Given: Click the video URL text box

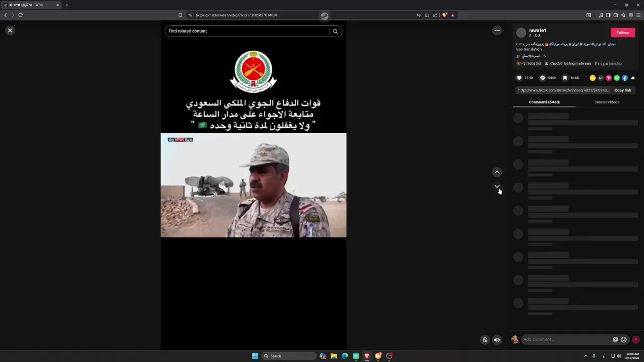Looking at the screenshot, I should 563,90.
